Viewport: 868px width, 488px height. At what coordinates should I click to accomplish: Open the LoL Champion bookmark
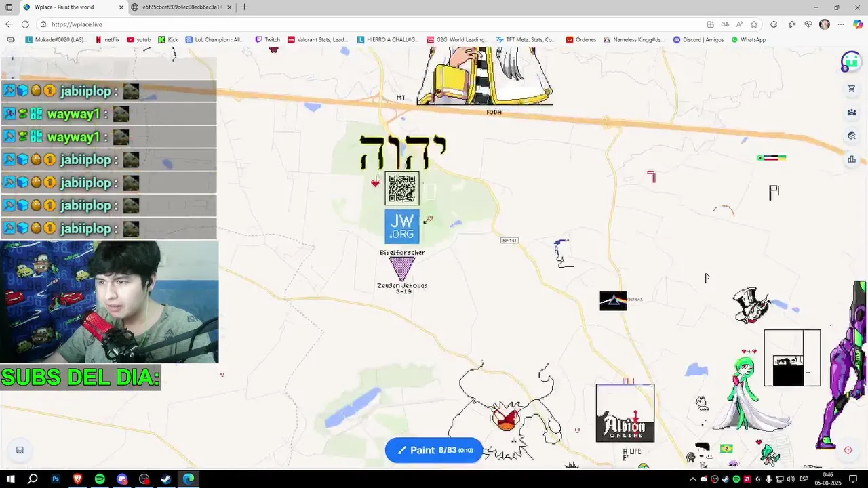click(x=214, y=40)
